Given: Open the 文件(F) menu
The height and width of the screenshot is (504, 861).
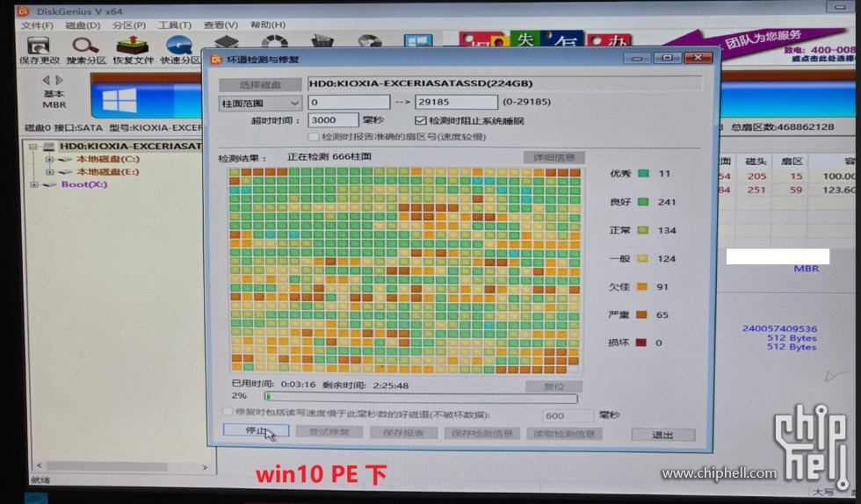Looking at the screenshot, I should (37, 25).
